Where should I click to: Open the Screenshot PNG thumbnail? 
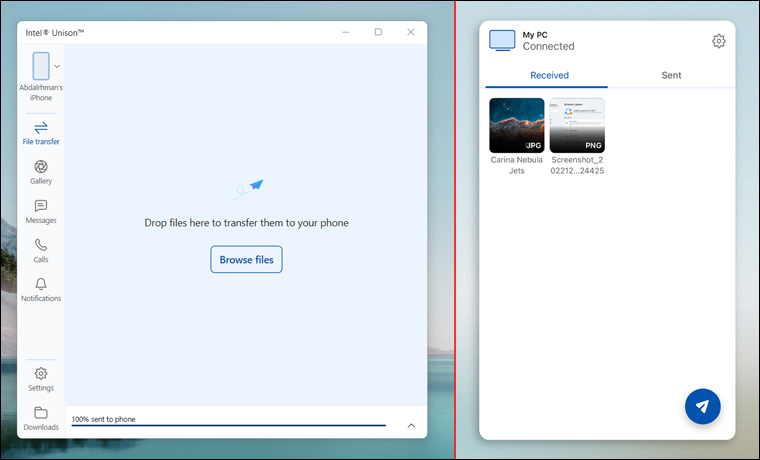click(577, 125)
